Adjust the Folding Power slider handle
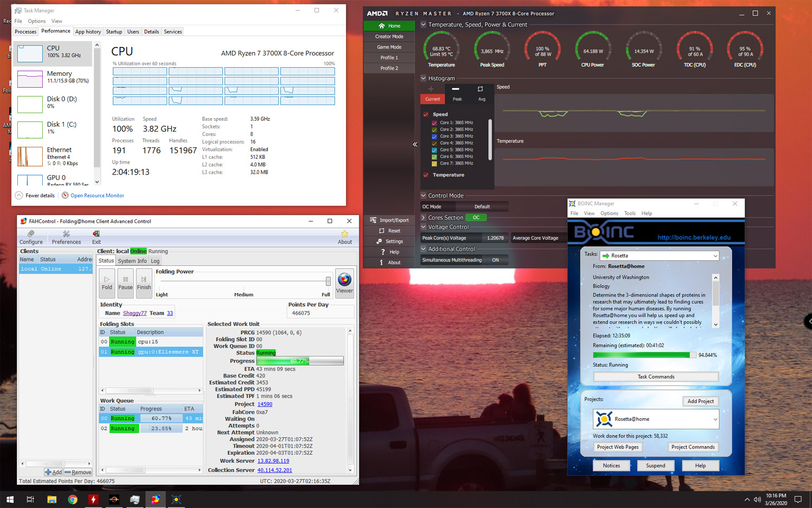Image resolution: width=812 pixels, height=508 pixels. (x=328, y=281)
